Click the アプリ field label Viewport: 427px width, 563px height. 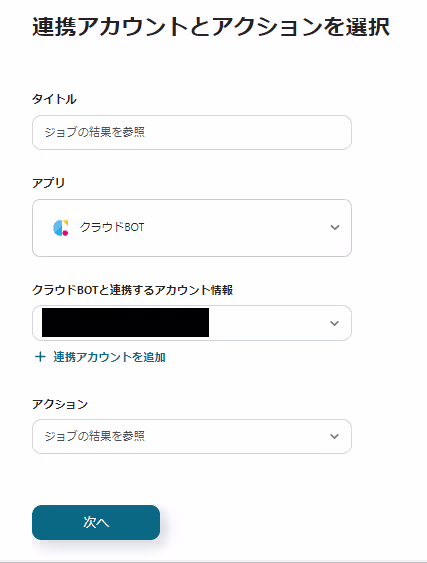click(48, 183)
